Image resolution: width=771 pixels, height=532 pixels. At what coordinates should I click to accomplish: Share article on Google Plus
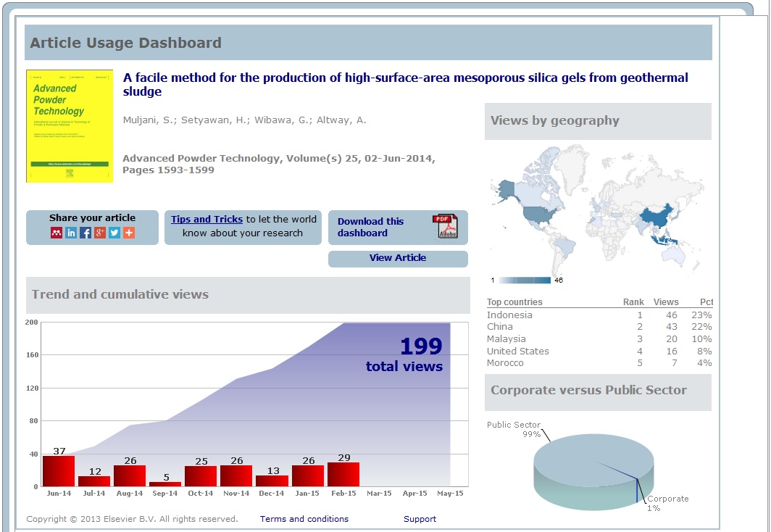pos(100,233)
